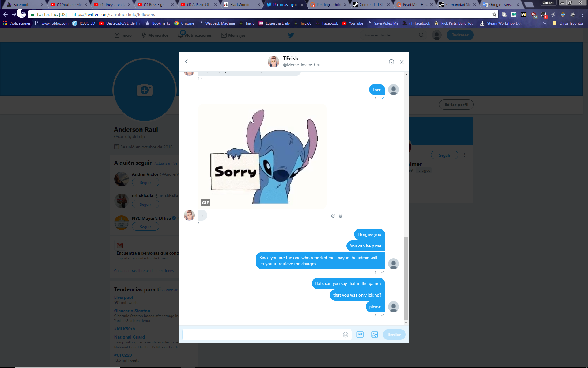Screen dimensions: 588x368
Task: Focus the Buscar en Twitter search field
Action: [x=389, y=35]
